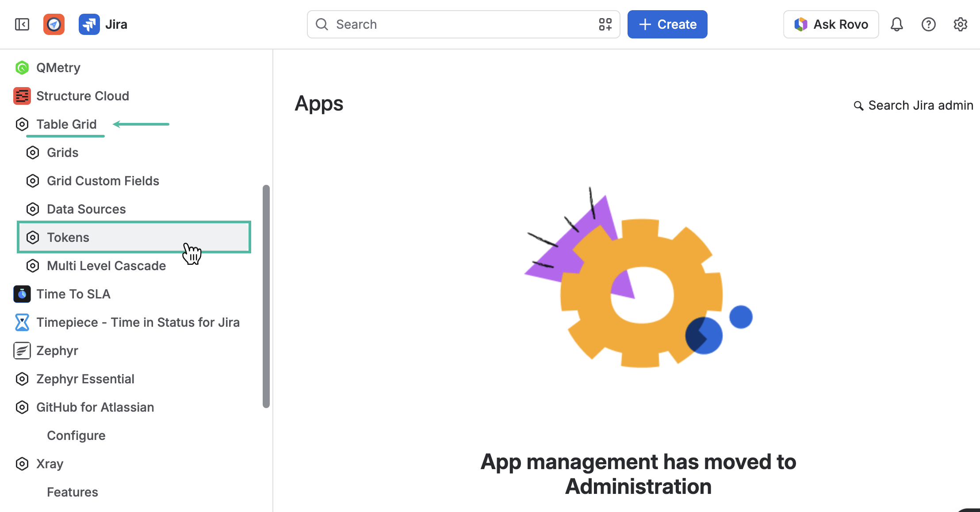The image size is (980, 512).
Task: Click the Zephyr Essential hexagon icon
Action: (22, 379)
